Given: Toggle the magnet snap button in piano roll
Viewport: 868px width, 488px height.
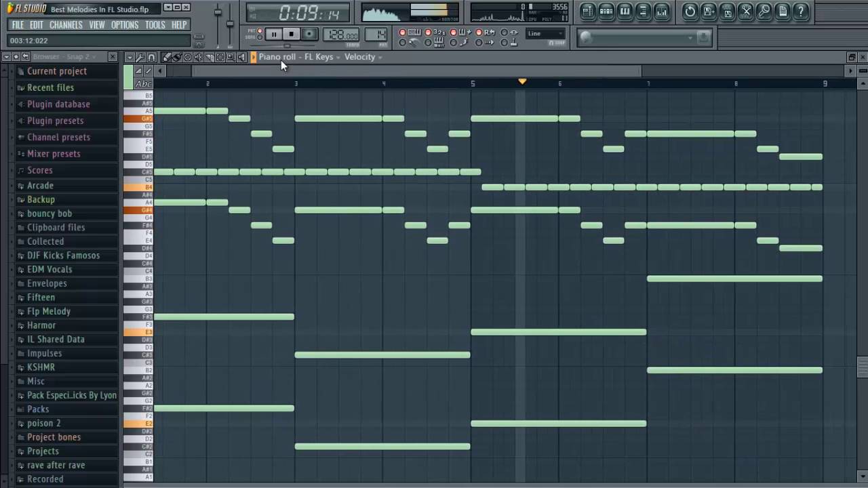Looking at the screenshot, I should [x=152, y=58].
